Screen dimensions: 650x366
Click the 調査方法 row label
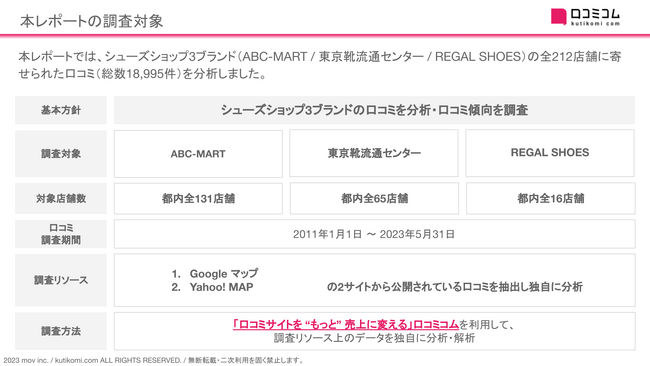tap(61, 331)
